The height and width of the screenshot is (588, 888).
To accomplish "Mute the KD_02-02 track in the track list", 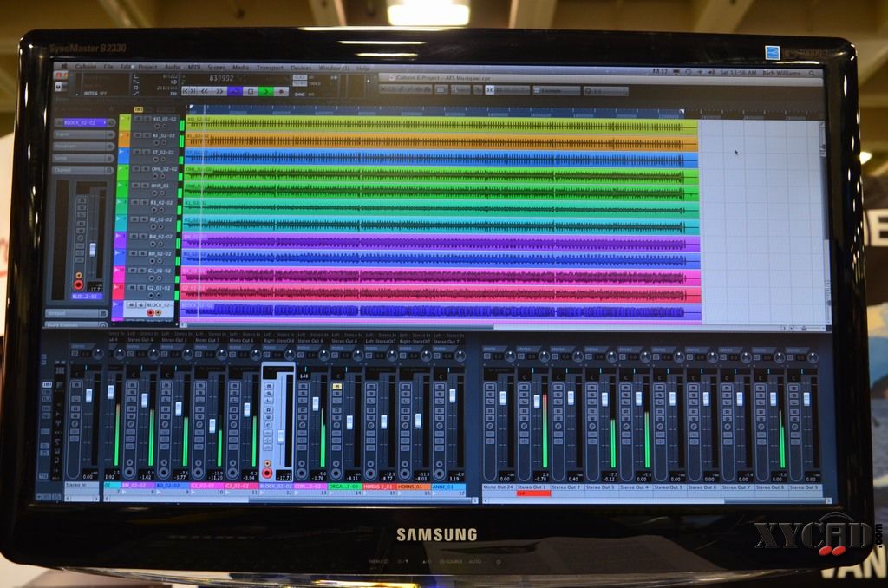I will click(x=140, y=119).
